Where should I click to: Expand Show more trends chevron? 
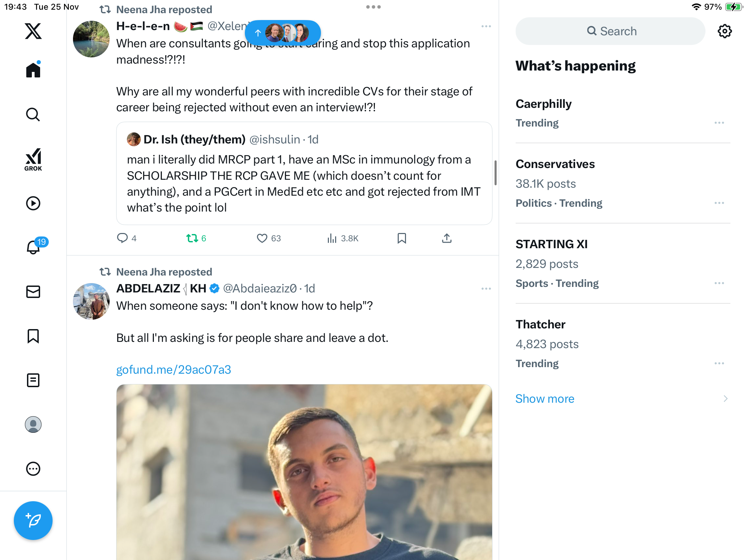tap(725, 399)
